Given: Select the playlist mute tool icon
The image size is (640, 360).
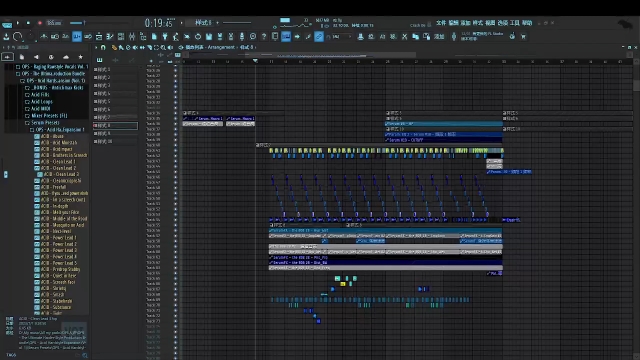Looking at the screenshot, I should 135,47.
